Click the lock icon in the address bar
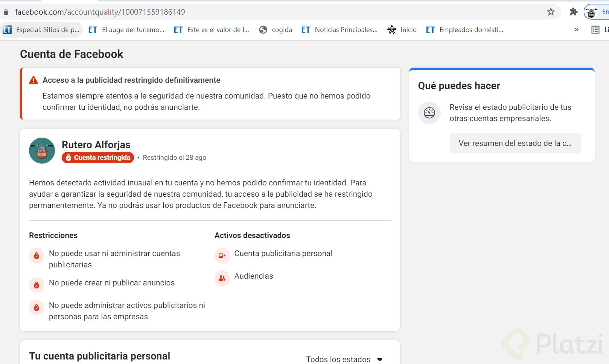609x364 pixels. click(6, 12)
